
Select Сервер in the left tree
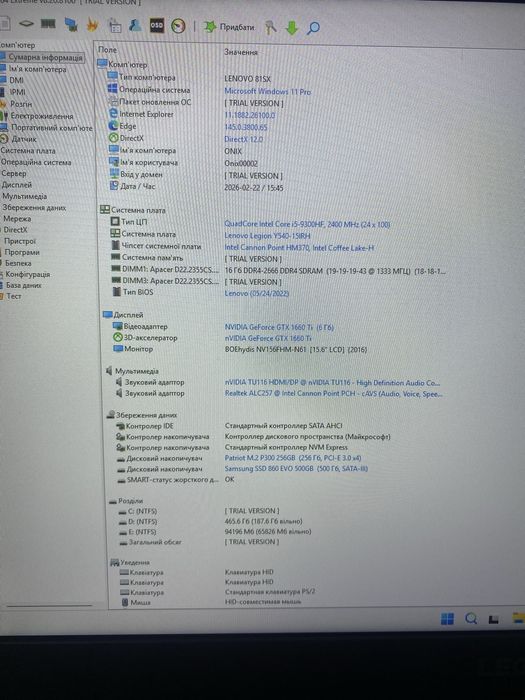(14, 173)
